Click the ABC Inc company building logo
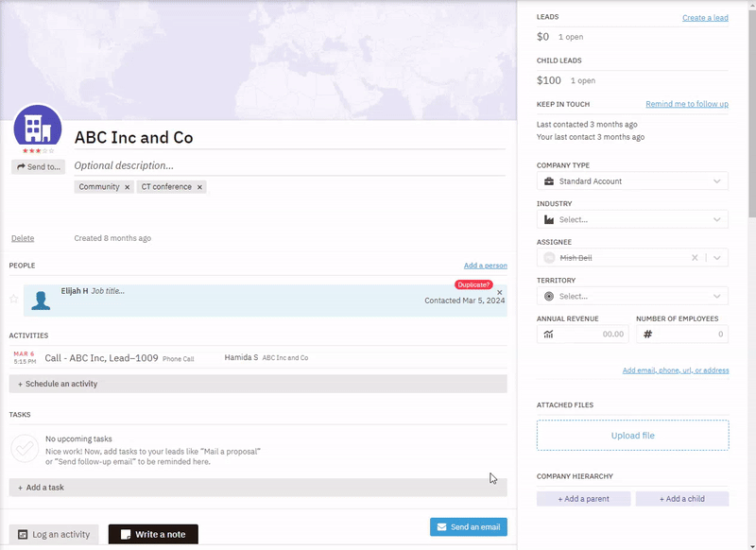Viewport: 756px width, 550px height. [x=38, y=126]
